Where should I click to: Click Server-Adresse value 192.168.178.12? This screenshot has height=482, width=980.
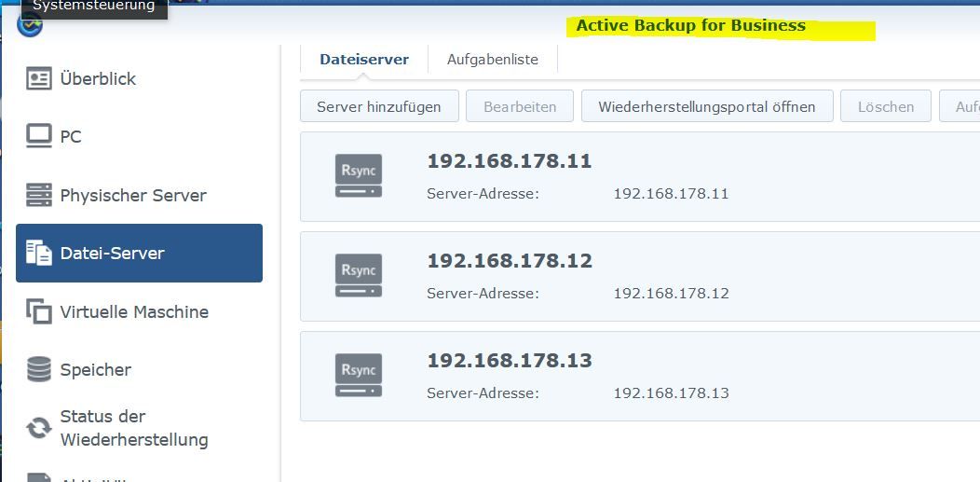click(672, 293)
